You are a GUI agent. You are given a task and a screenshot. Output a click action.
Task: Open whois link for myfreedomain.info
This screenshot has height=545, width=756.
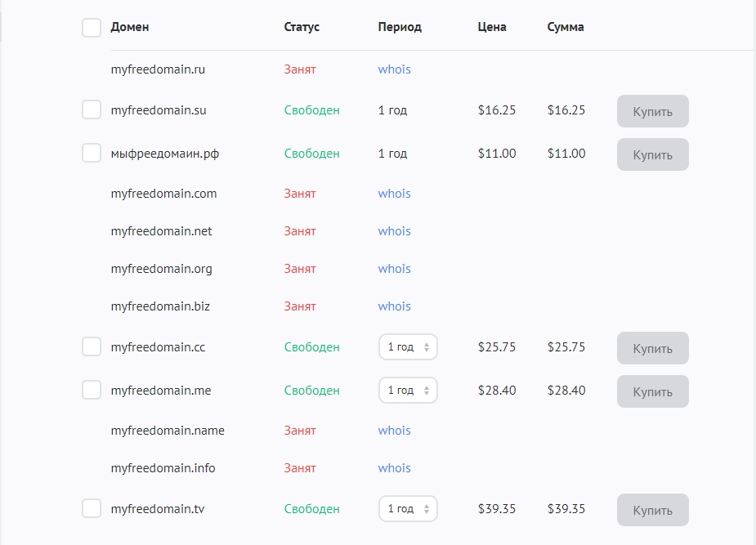tap(394, 468)
